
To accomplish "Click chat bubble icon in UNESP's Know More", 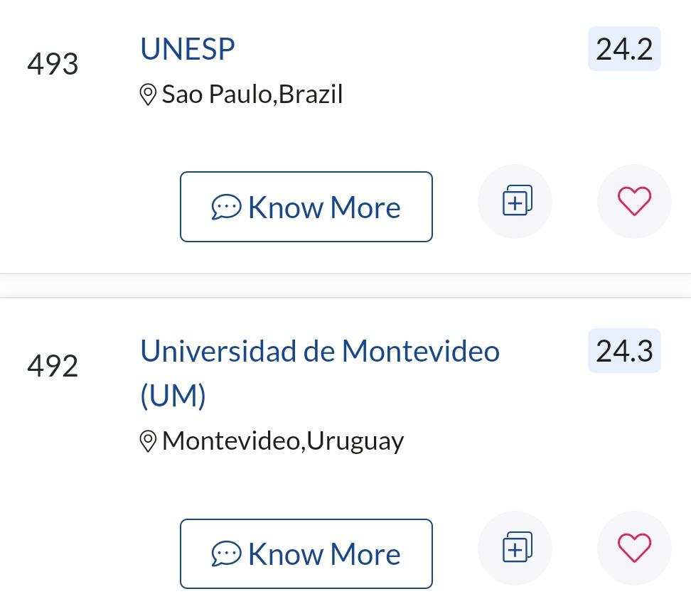I will click(226, 207).
